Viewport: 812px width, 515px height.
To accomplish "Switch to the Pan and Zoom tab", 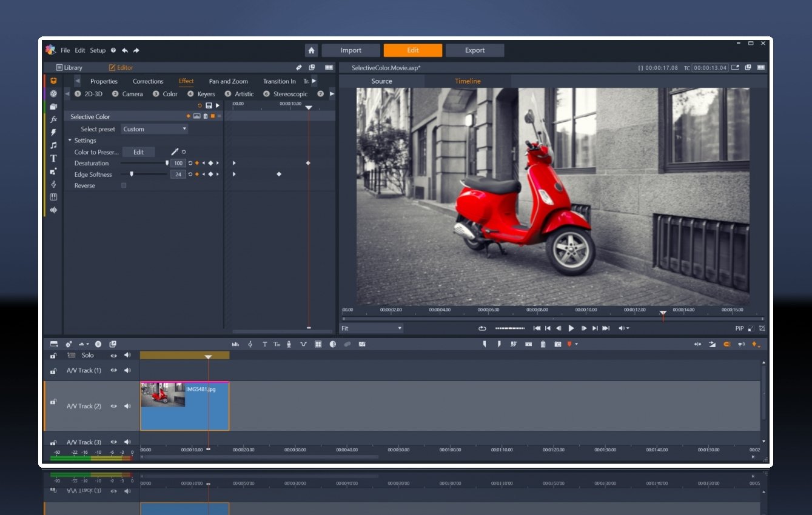I will [x=228, y=81].
